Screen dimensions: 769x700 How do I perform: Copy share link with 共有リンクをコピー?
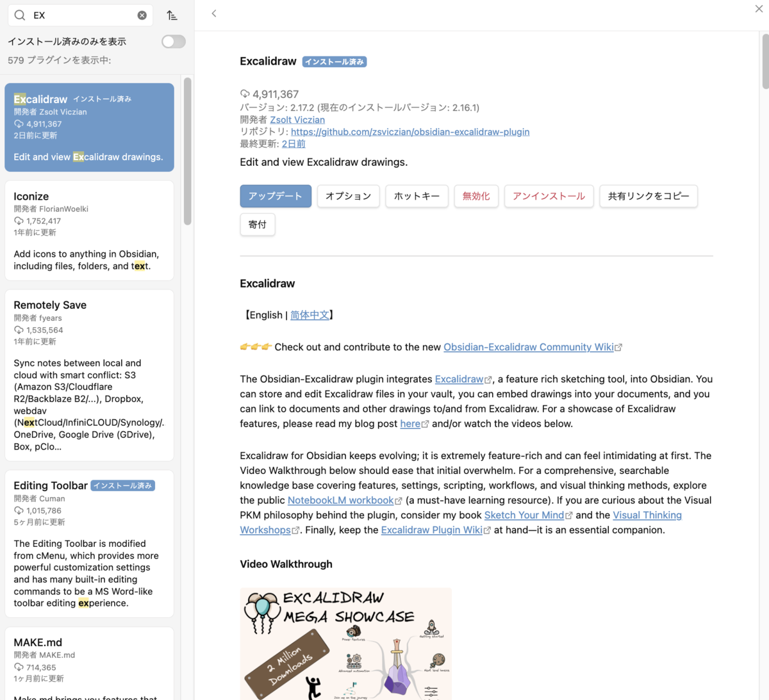[649, 196]
